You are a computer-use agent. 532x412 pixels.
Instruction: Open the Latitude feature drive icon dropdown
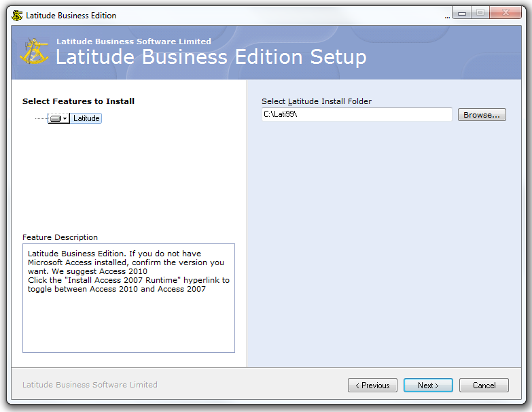coord(58,118)
